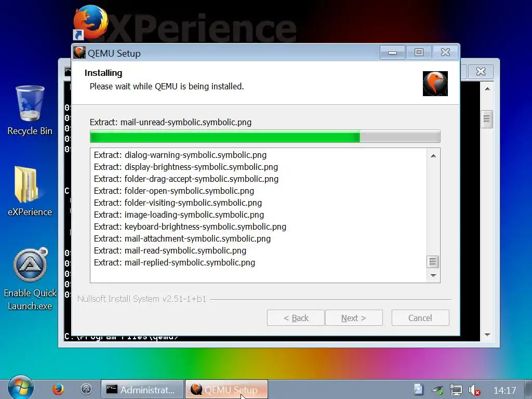Click the extract log scrollbar up arrow
The height and width of the screenshot is (399, 532).
[433, 156]
